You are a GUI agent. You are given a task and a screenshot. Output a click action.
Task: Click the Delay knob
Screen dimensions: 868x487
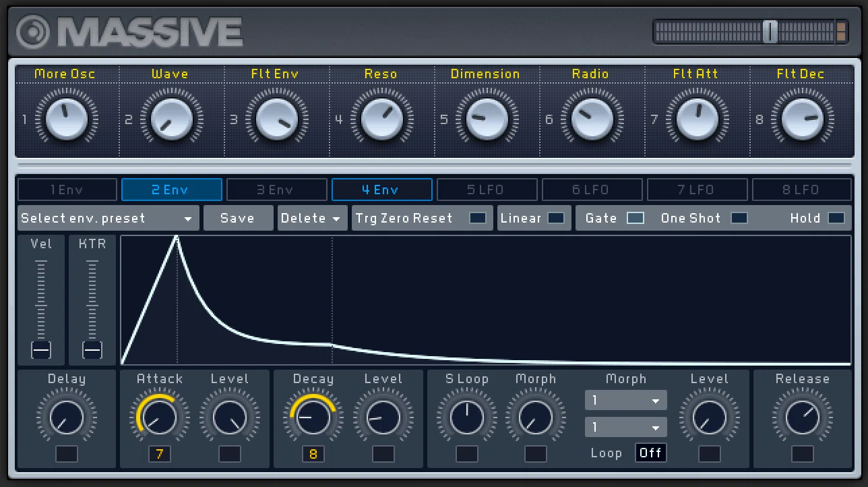pos(67,418)
